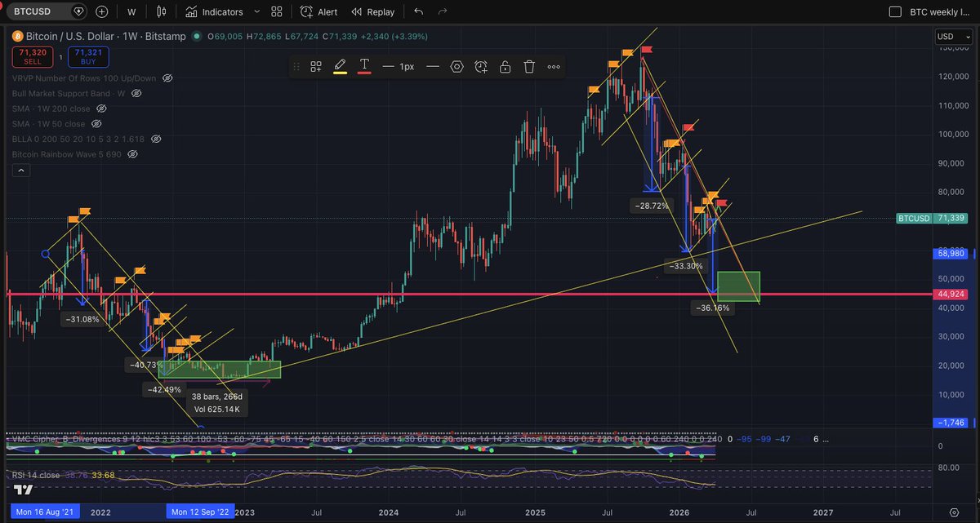Select the -42.49% price range label

tap(163, 390)
